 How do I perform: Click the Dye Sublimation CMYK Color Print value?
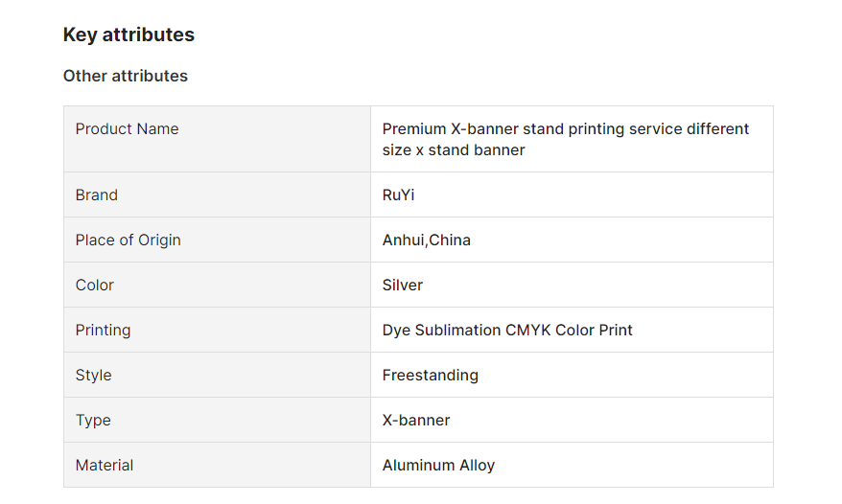[507, 331]
